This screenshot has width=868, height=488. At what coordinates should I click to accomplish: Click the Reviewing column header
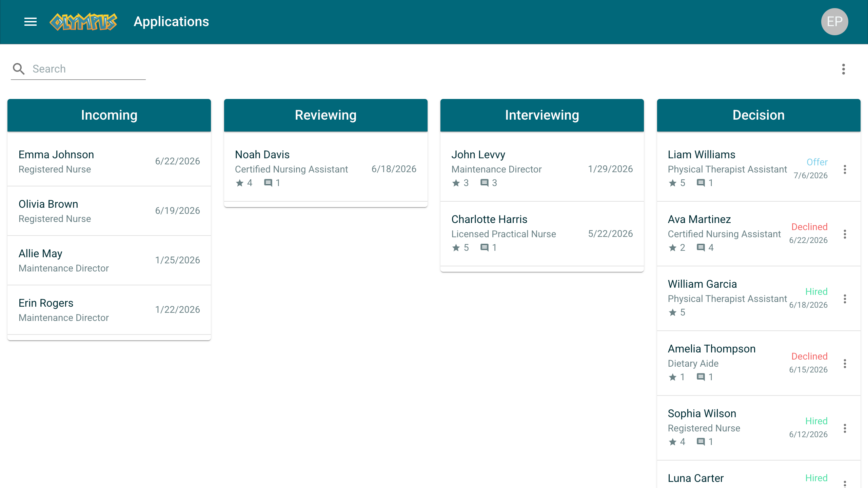(x=326, y=115)
